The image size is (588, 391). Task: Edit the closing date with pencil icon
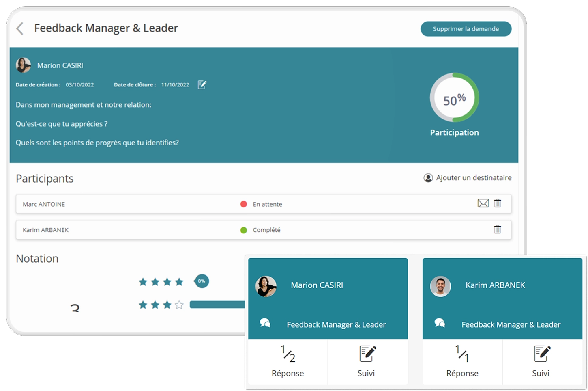tap(202, 84)
